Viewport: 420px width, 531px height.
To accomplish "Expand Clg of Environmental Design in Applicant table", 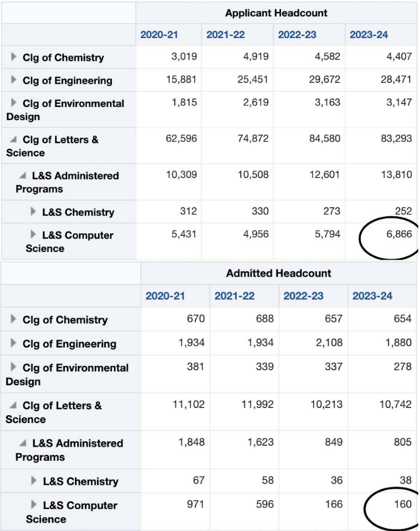I will [14, 103].
